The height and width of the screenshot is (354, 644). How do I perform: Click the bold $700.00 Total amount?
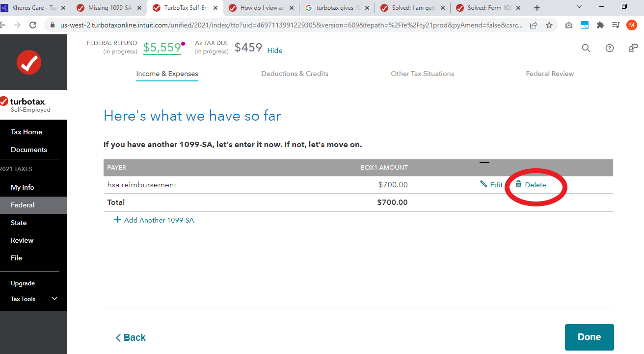point(392,202)
